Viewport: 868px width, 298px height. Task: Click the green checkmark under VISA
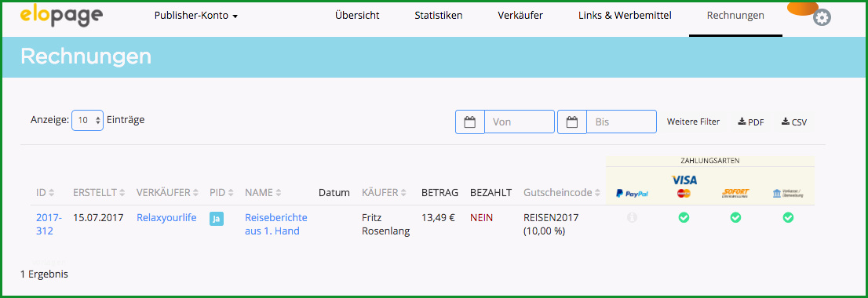click(684, 218)
